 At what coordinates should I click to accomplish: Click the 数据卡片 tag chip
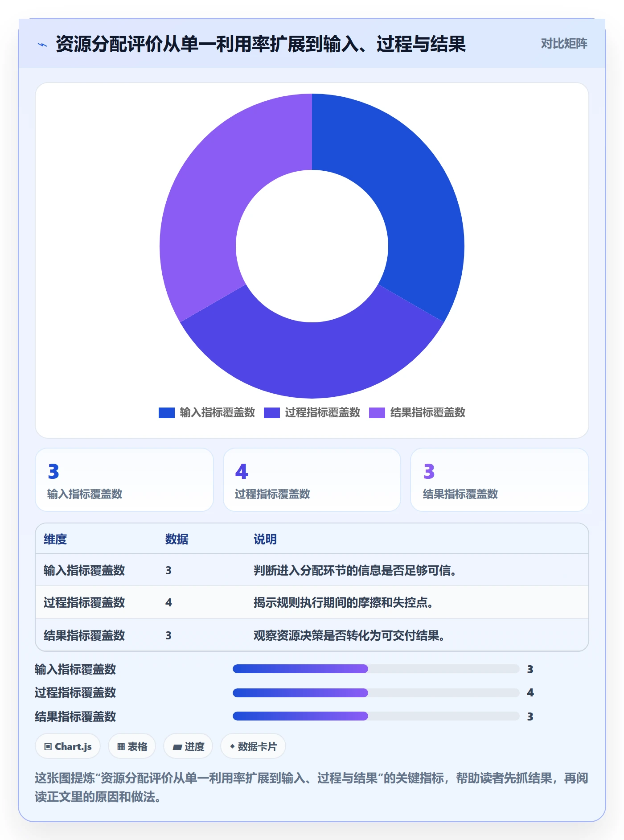(x=253, y=746)
